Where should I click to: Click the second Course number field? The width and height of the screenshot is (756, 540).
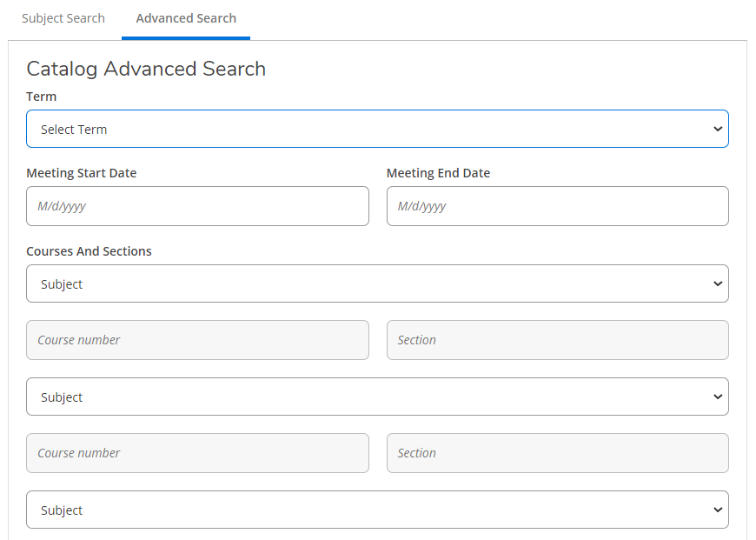197,453
